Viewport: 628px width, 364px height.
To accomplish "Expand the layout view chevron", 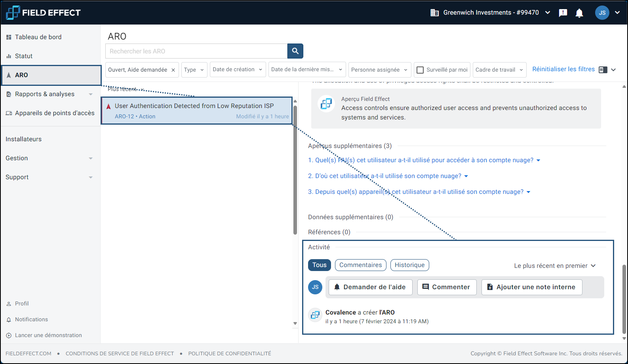I will point(613,70).
